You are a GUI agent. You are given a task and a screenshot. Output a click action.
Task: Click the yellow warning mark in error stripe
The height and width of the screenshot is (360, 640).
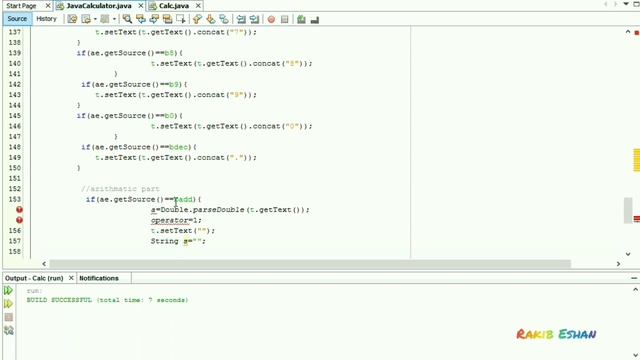click(637, 160)
